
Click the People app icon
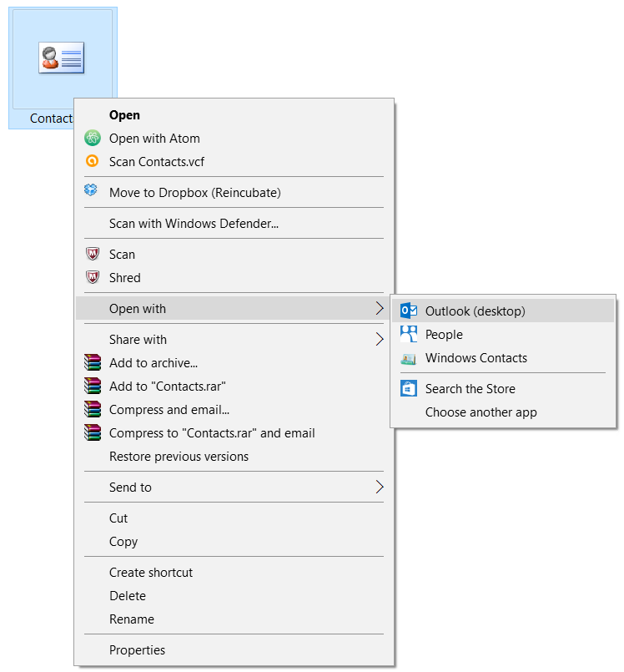(x=409, y=334)
